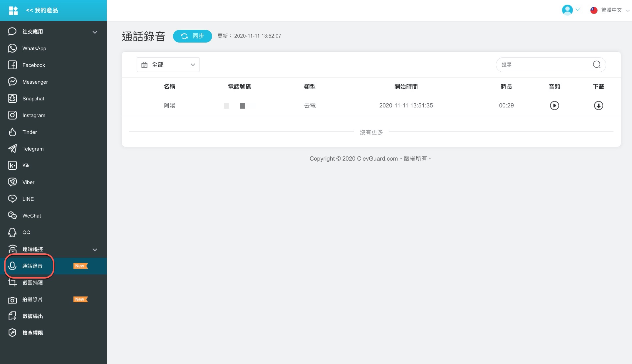Select 拍攝照片 menu item
This screenshot has height=364, width=632.
32,299
